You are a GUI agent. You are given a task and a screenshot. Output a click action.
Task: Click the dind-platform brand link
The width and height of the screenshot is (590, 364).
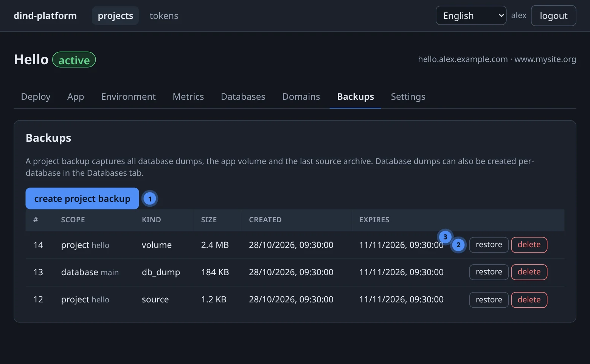(x=45, y=15)
